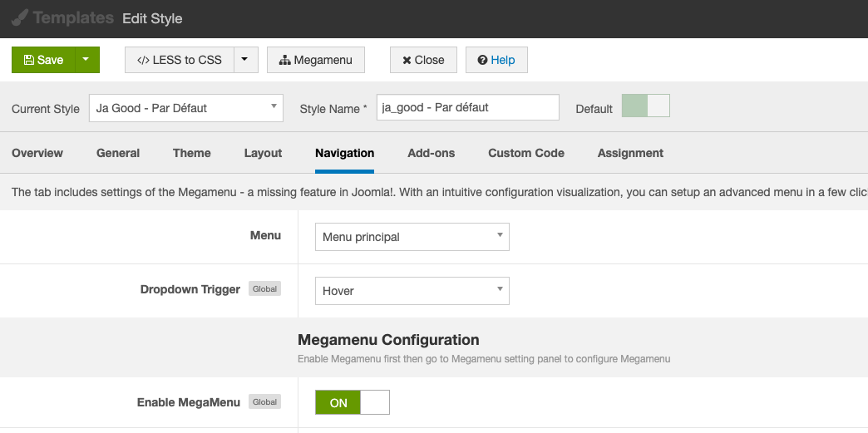Open the Theme tab
This screenshot has width=868, height=433.
click(x=192, y=153)
